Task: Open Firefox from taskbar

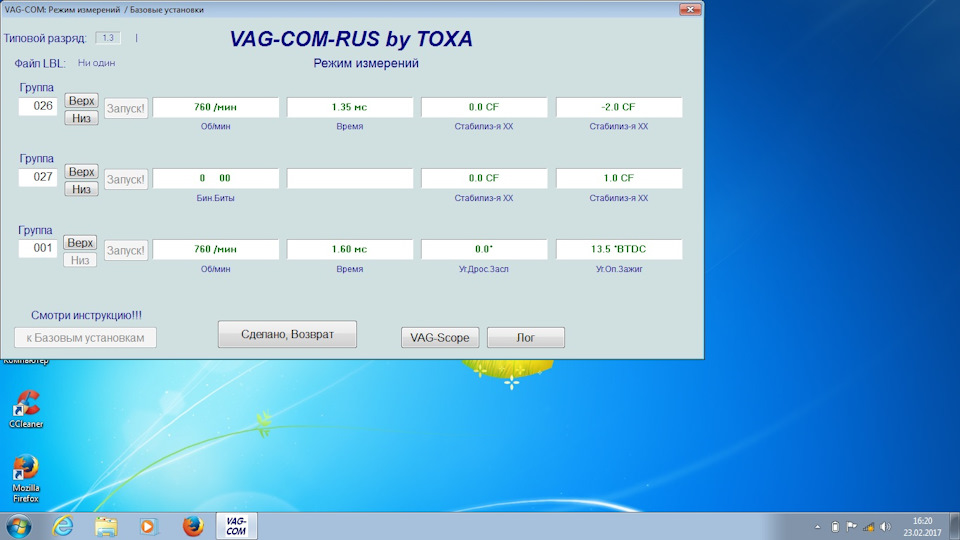Action: [x=193, y=526]
